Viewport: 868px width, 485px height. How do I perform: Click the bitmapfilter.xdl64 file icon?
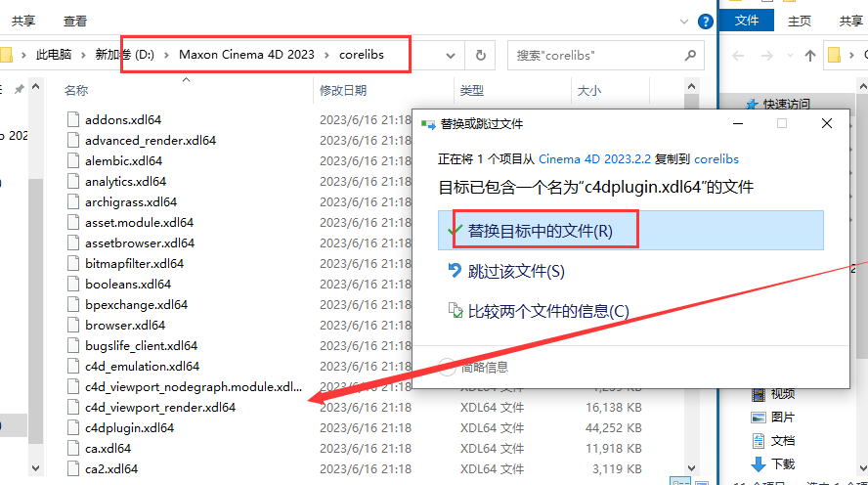(x=73, y=263)
